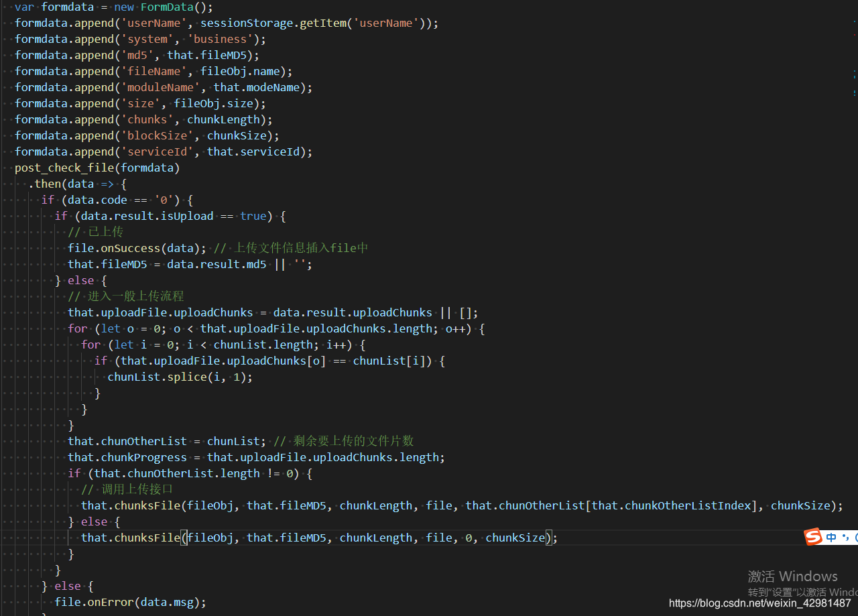Click 'file.onSuccess(data);' statement
Screen dimensions: 858x616
pyautogui.click(x=137, y=249)
